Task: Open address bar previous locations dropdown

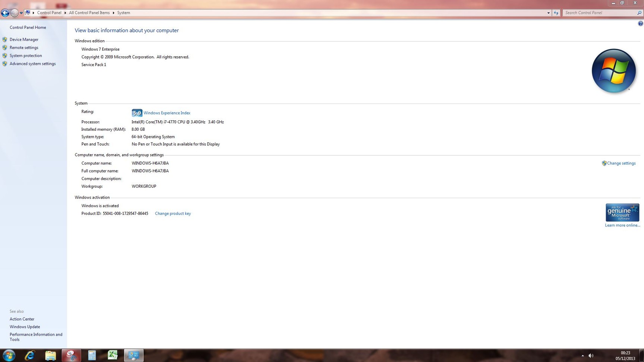Action: click(x=548, y=13)
